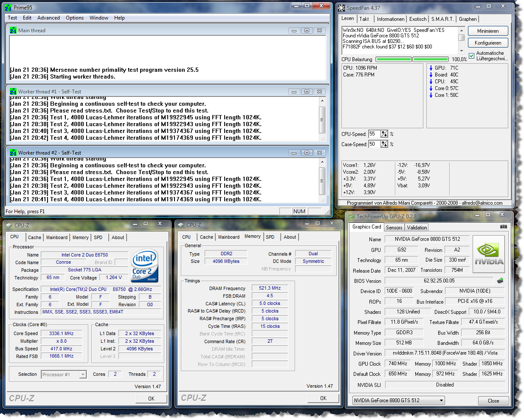Click the Konfigurieren button in SpeedFan
524x420 pixels.
coord(488,43)
